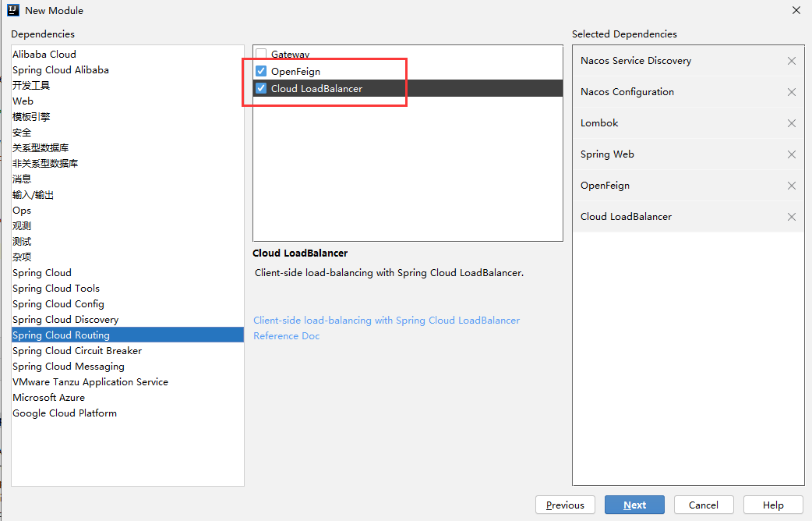The width and height of the screenshot is (812, 521).
Task: Go back with the Previous button
Action: pos(565,505)
